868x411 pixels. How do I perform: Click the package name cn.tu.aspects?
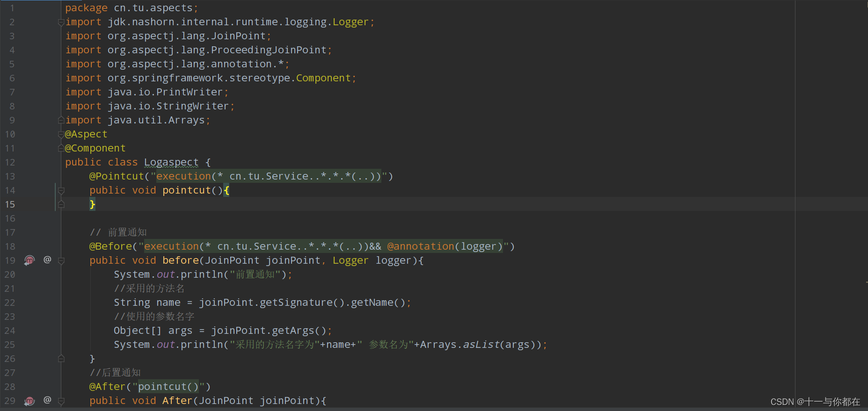pyautogui.click(x=153, y=8)
